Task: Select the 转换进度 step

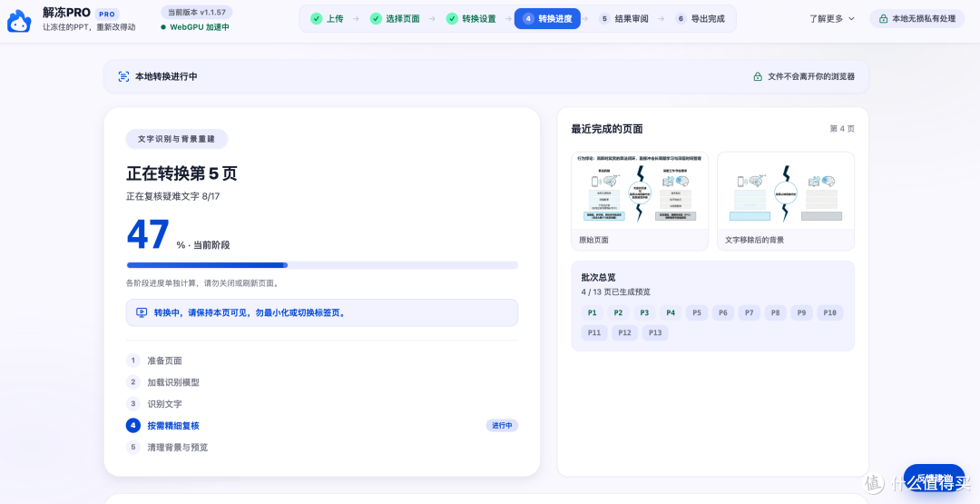Action: [x=547, y=19]
